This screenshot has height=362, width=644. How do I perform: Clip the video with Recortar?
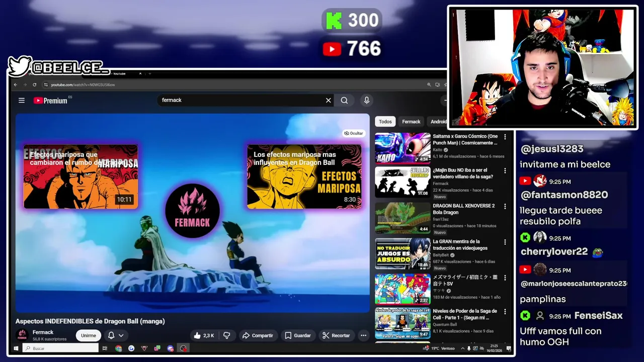click(336, 335)
